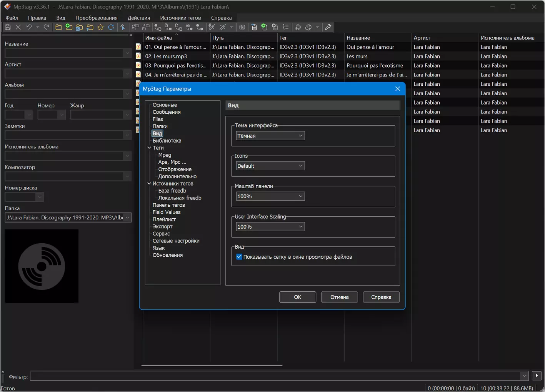Click the filter options arrow button beside Фильтр
This screenshot has height=392, width=545.
[537, 376]
